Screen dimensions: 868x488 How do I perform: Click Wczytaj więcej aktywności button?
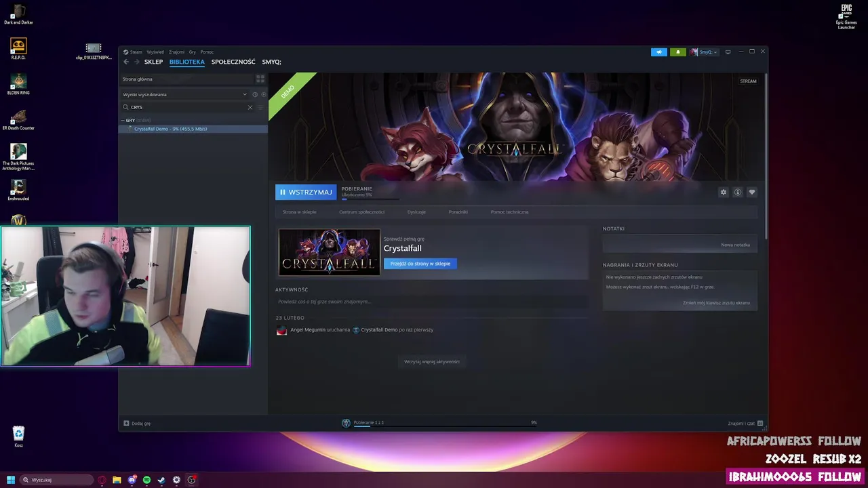432,362
